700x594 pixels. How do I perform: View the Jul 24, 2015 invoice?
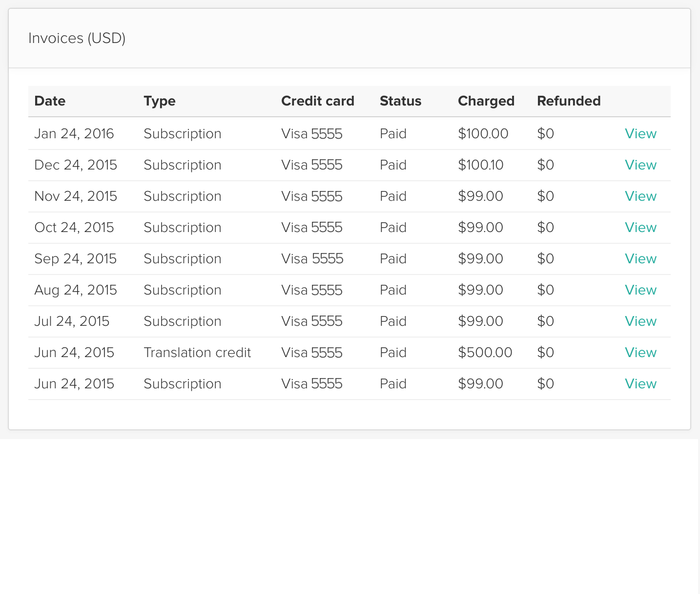pos(640,321)
